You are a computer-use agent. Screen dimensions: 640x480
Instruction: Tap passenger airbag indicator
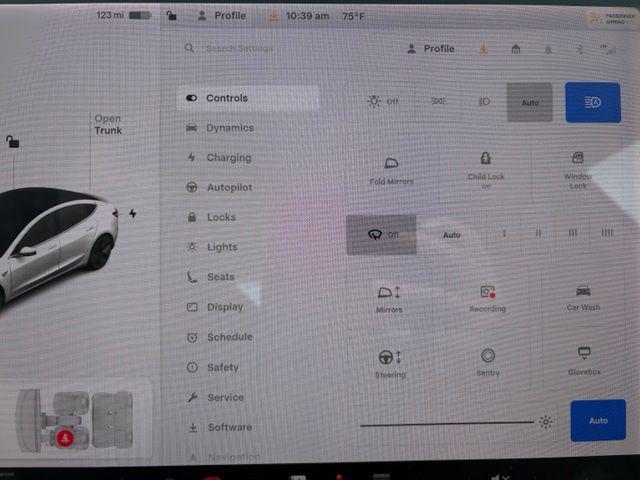[612, 18]
